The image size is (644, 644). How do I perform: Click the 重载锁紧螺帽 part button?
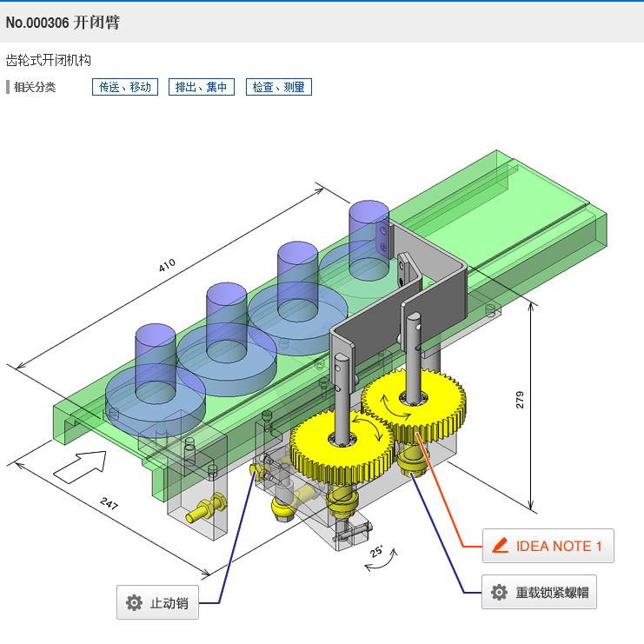[x=539, y=592]
